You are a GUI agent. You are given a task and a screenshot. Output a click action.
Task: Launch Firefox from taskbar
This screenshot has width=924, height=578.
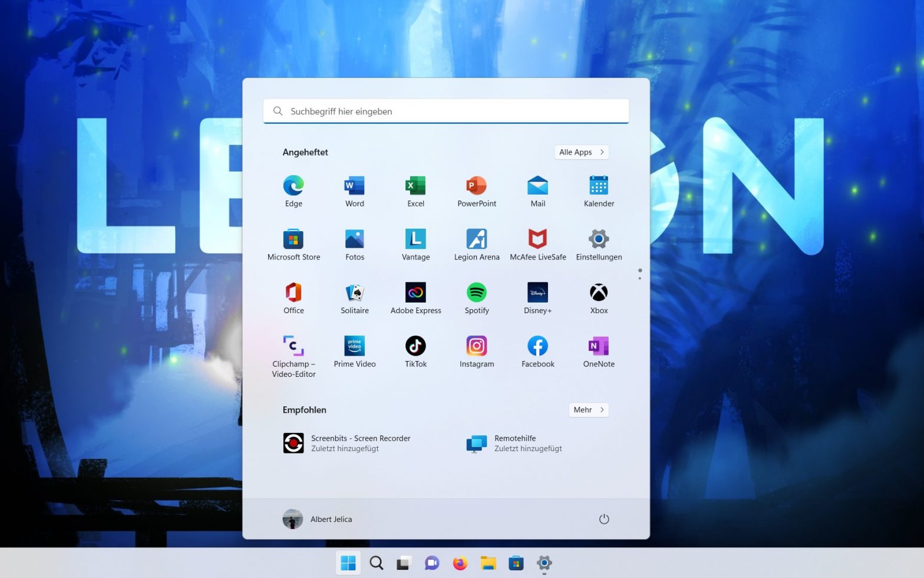(x=460, y=563)
